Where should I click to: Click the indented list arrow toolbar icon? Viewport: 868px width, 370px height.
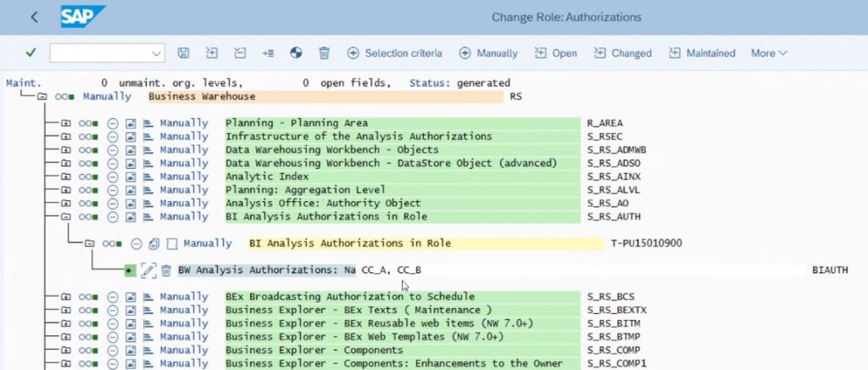[268, 53]
